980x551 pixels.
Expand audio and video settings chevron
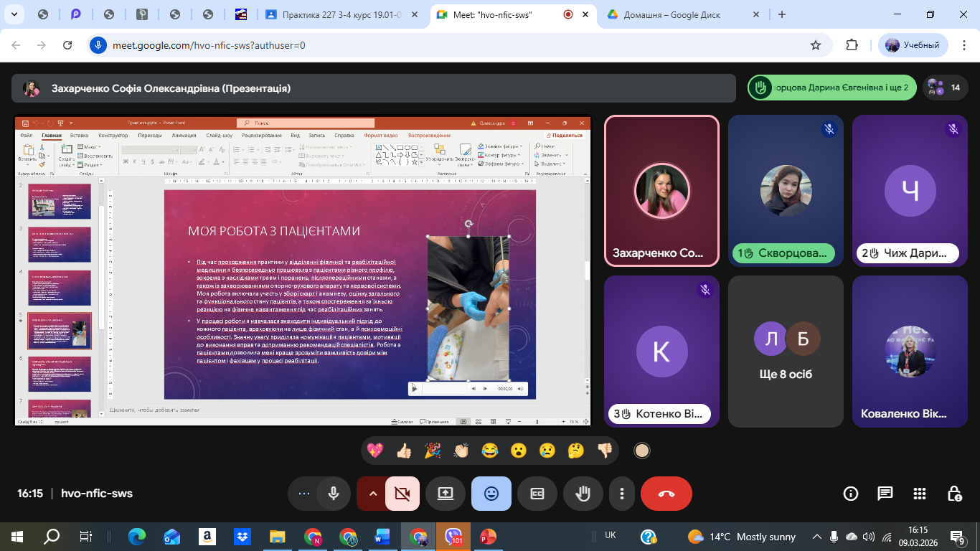coord(372,494)
